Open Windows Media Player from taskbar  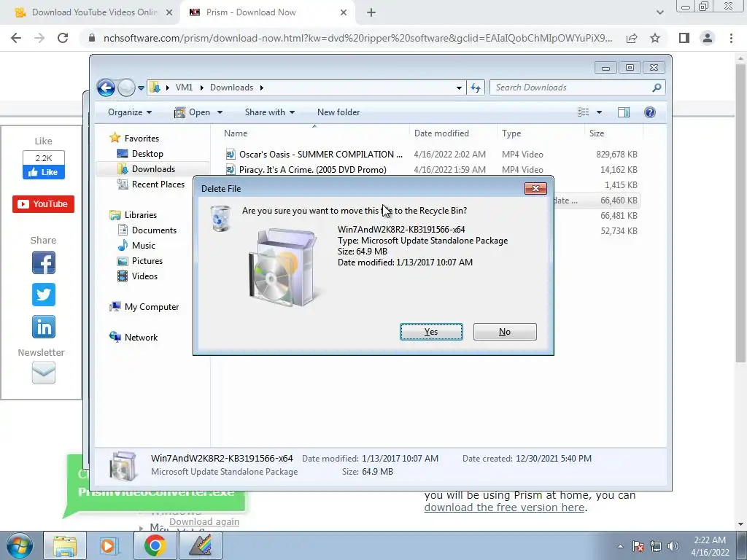109,545
